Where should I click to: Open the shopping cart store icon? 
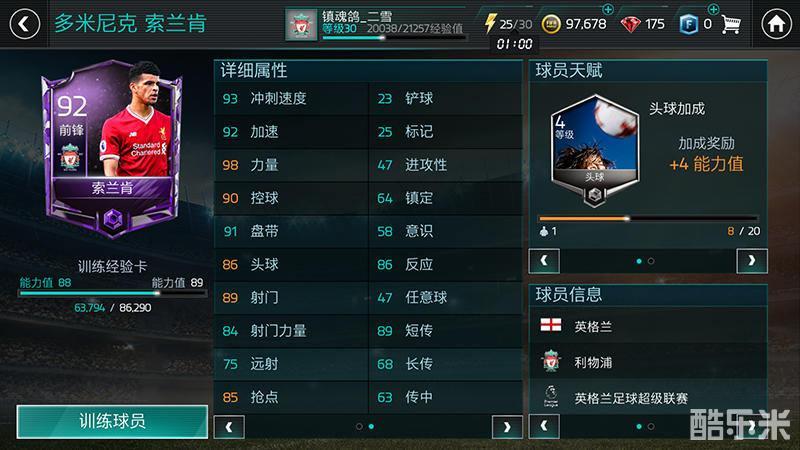tap(731, 23)
